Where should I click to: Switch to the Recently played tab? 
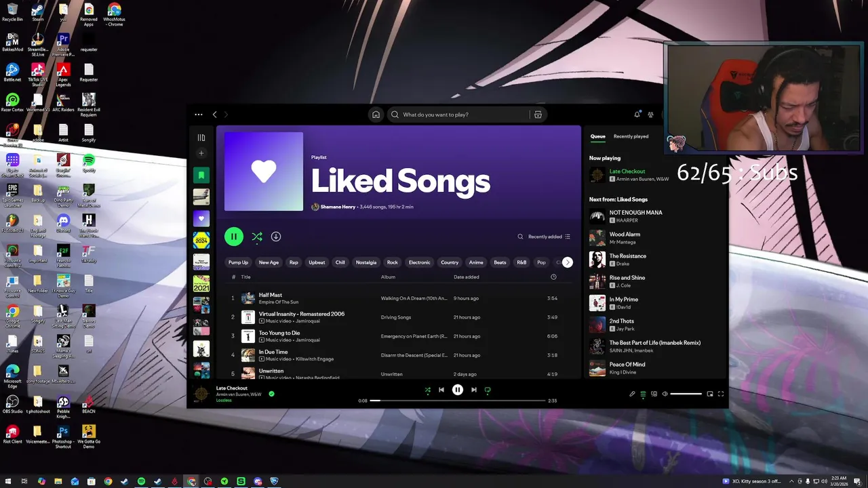pos(631,136)
